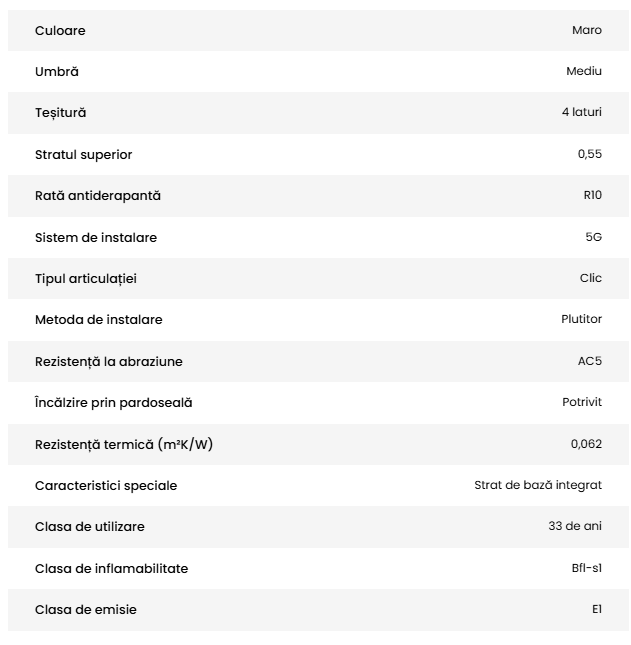
Task: Select the AC5 abrasion value
Action: (590, 361)
